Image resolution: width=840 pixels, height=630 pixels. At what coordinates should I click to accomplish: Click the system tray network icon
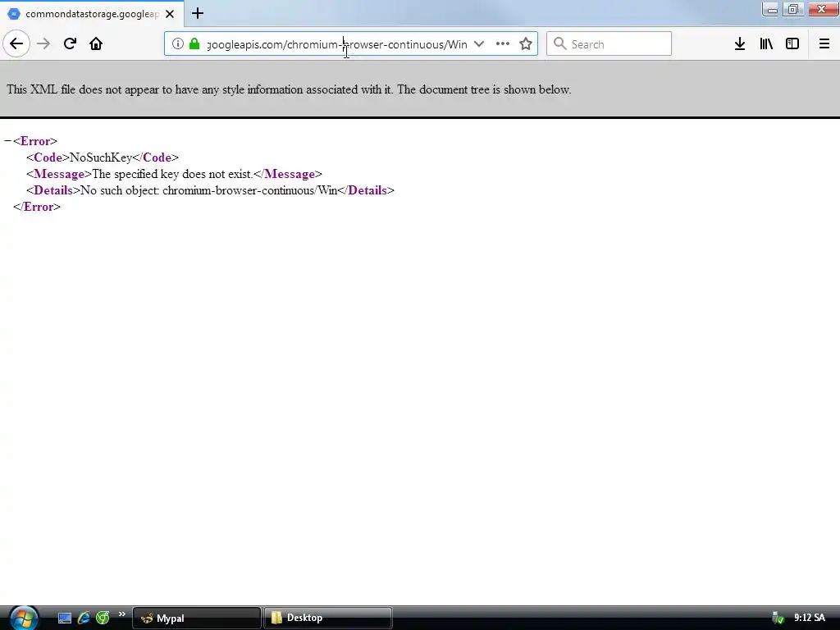point(778,618)
